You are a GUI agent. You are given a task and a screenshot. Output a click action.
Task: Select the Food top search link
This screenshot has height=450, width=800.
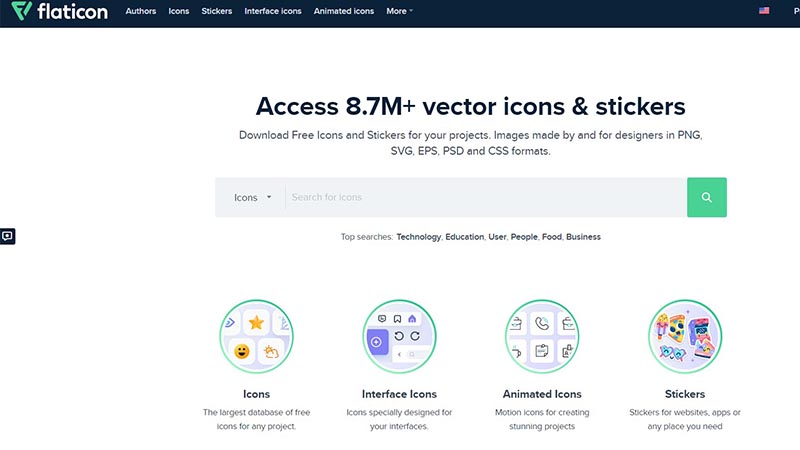coord(552,237)
